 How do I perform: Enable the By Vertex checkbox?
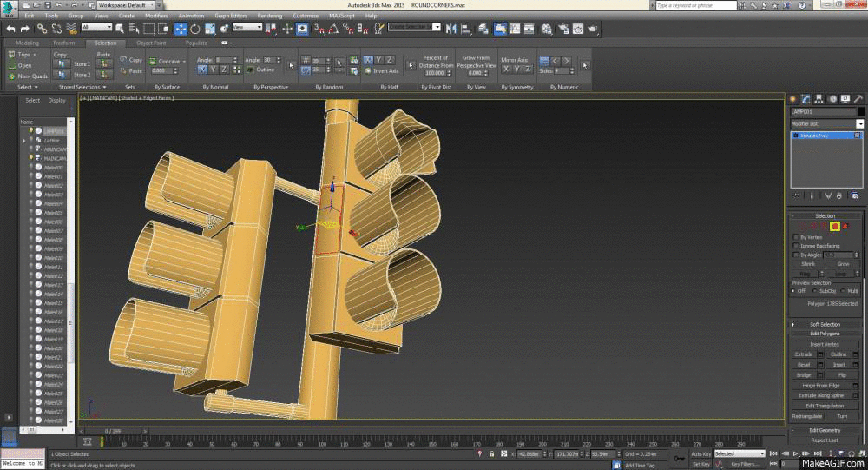pos(796,237)
